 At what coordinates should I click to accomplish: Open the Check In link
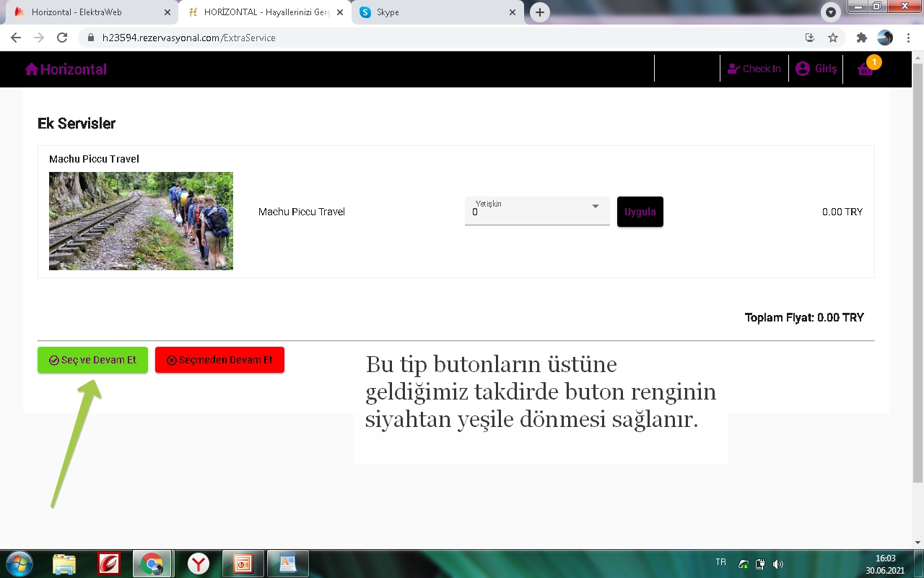pos(754,69)
